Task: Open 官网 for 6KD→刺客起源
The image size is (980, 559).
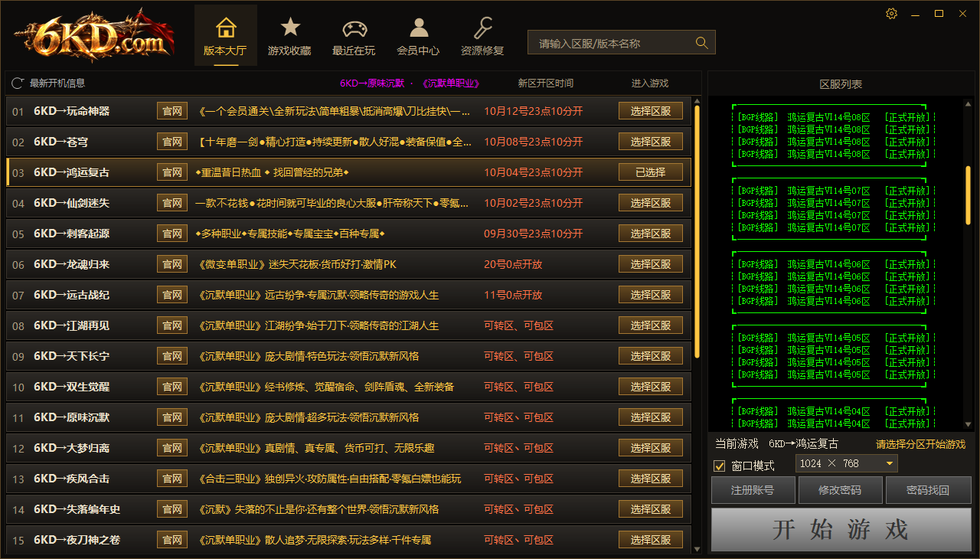Action: click(x=172, y=234)
